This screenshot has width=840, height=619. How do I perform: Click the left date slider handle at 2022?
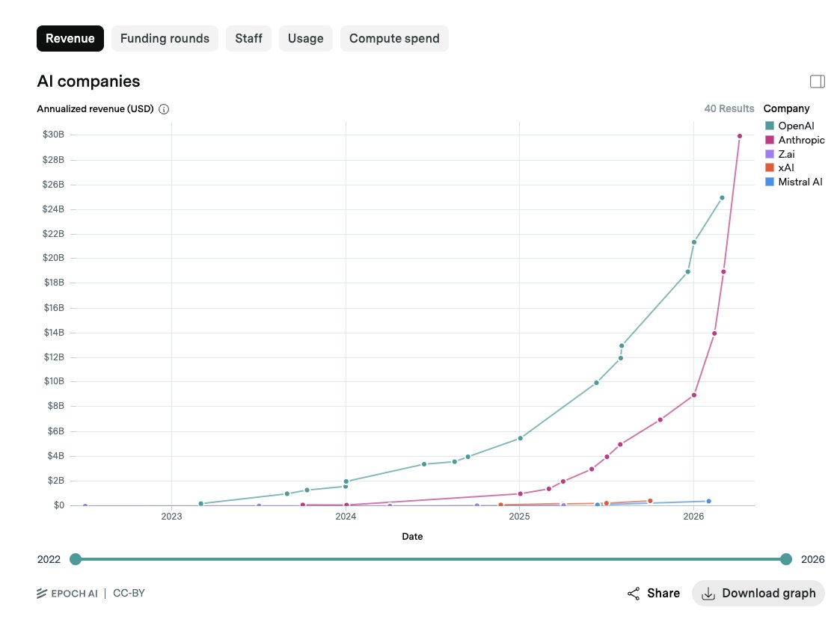[76, 559]
